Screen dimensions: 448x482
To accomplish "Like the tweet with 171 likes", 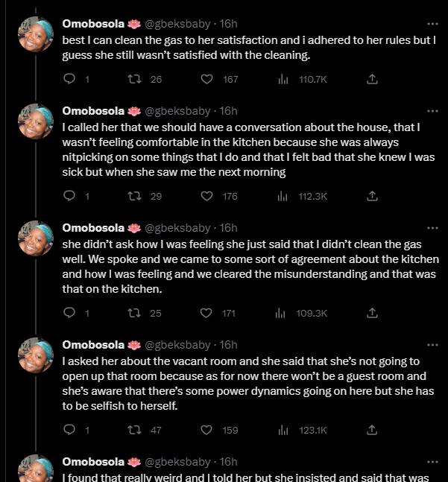I will 209,314.
